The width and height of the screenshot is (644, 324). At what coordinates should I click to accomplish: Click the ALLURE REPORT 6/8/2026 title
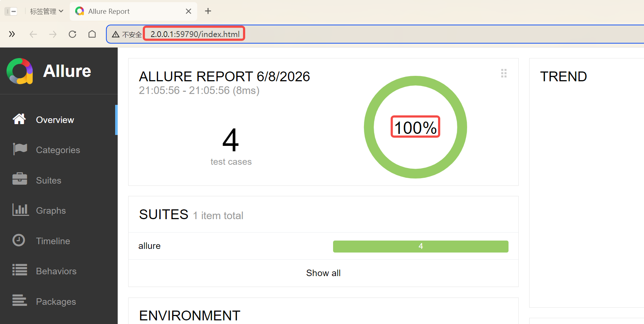224,77
